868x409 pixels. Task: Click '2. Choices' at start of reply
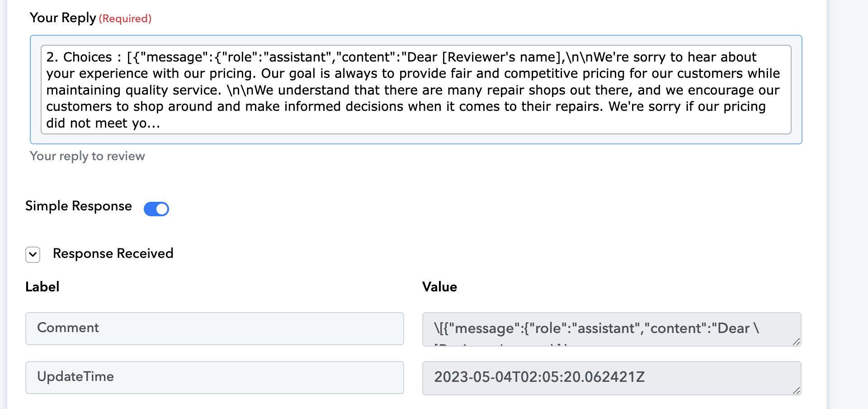(x=79, y=57)
